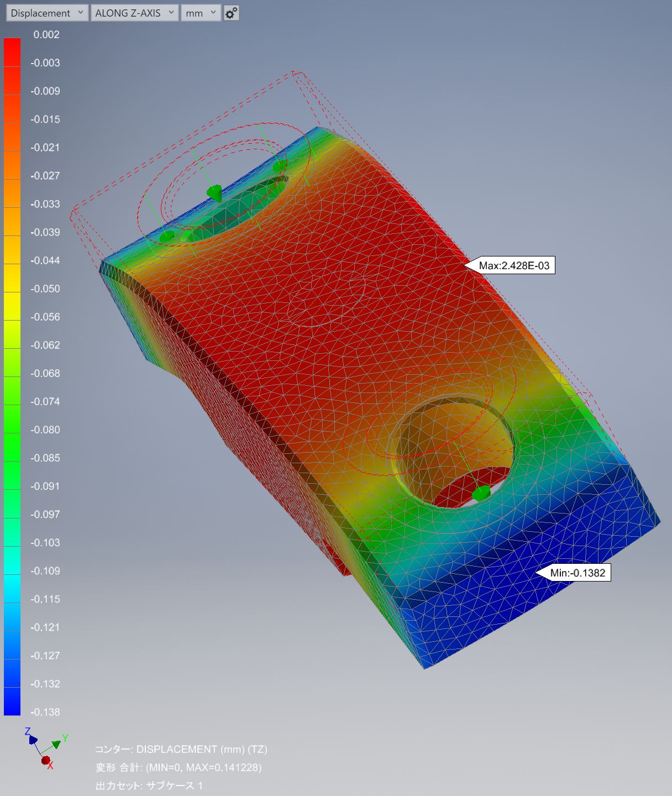Click legend value -0.027
Screen dimensions: 672x796
(x=45, y=175)
